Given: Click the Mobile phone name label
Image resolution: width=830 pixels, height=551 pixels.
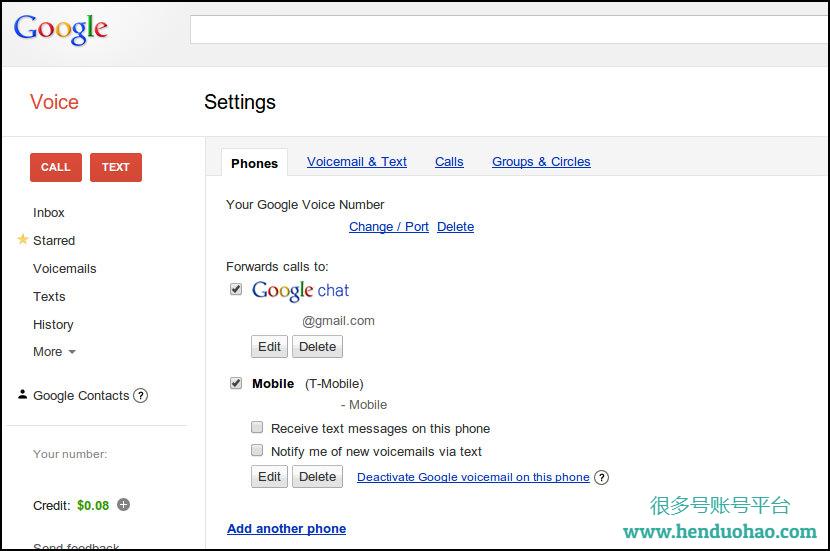Looking at the screenshot, I should 273,383.
